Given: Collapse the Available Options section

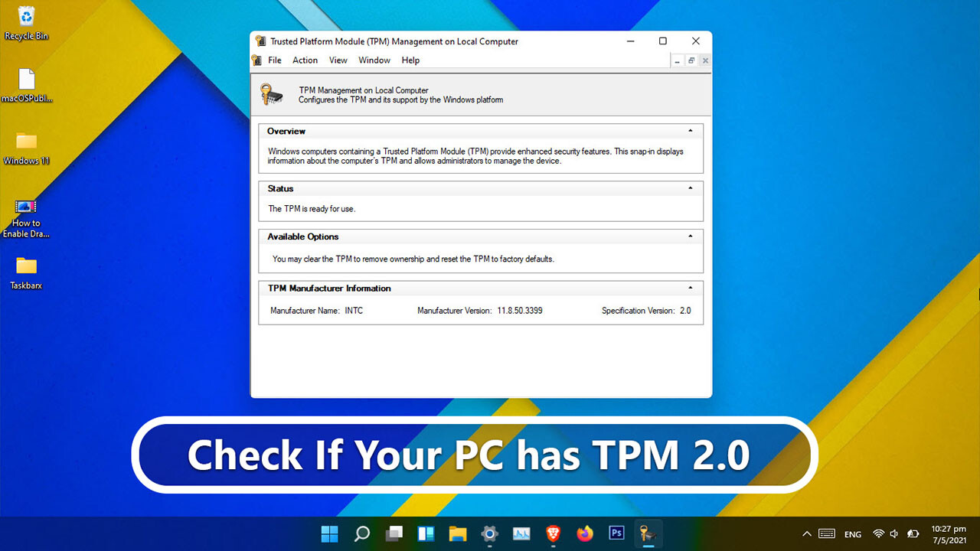Looking at the screenshot, I should pos(691,236).
